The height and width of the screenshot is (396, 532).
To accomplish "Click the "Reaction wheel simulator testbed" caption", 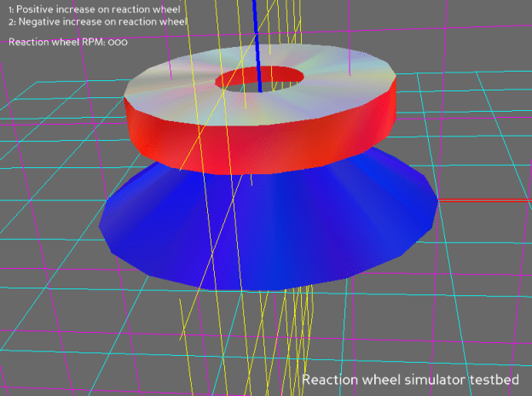I will (x=413, y=379).
